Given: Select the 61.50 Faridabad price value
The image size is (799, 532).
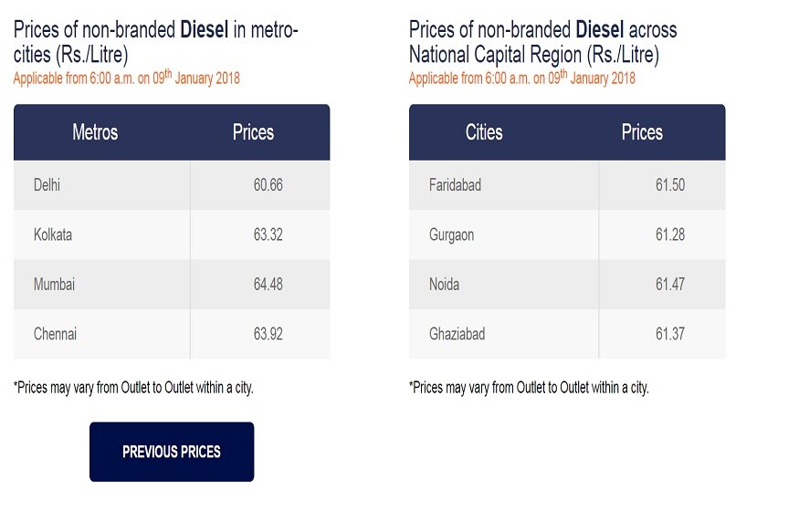Looking at the screenshot, I should [670, 185].
